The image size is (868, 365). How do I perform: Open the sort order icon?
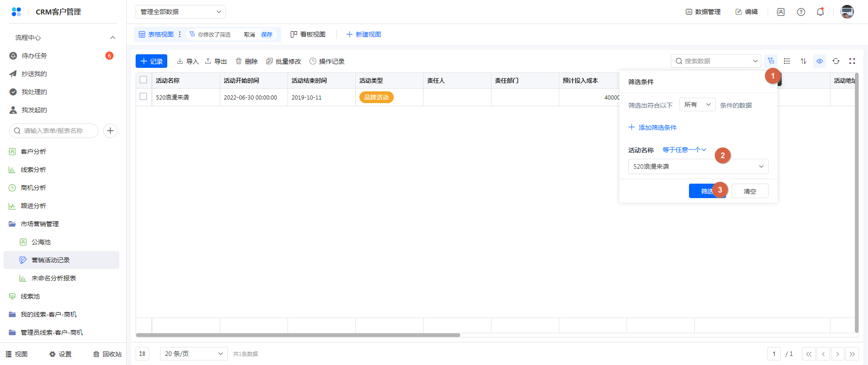(x=803, y=61)
